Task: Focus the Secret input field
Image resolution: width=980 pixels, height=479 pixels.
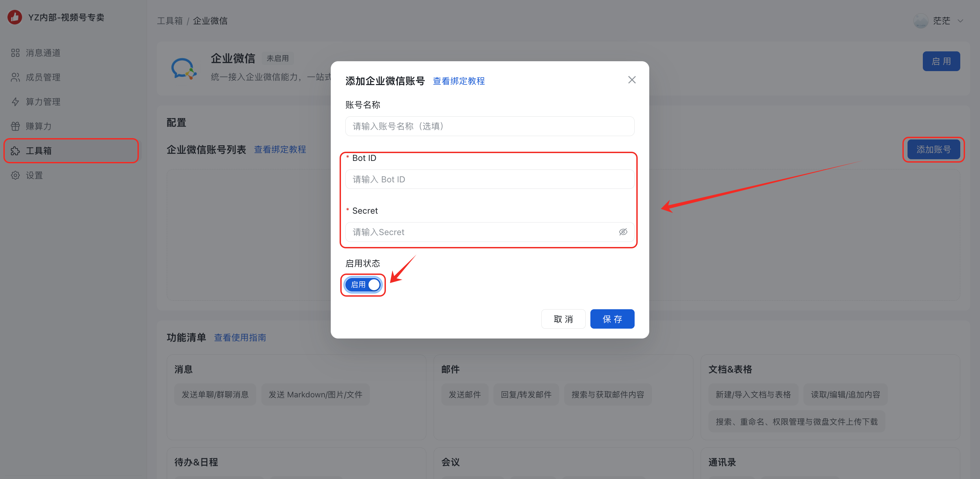Action: click(x=490, y=232)
